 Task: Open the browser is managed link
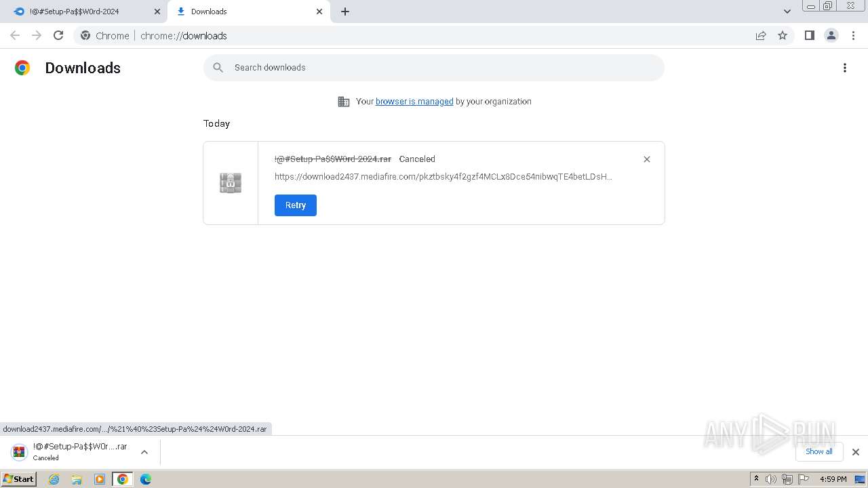pos(414,102)
